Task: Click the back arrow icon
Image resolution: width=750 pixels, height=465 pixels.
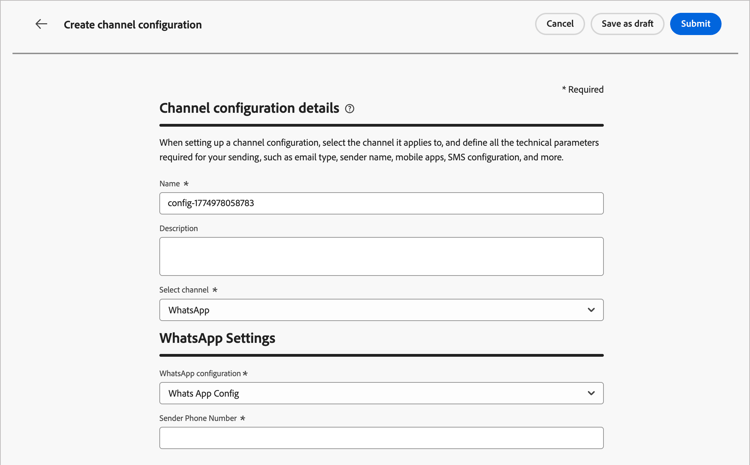Action: coord(41,24)
